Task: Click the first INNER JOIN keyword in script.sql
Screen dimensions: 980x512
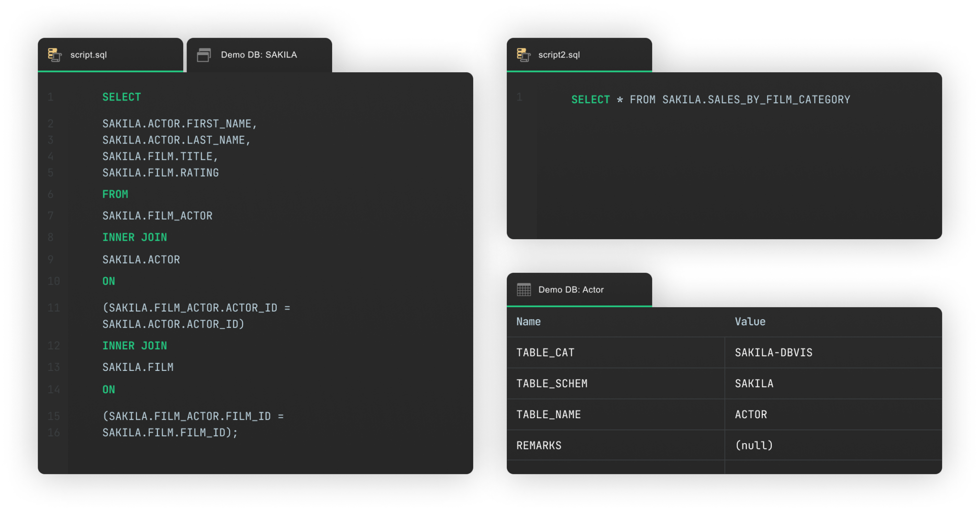Action: point(135,237)
